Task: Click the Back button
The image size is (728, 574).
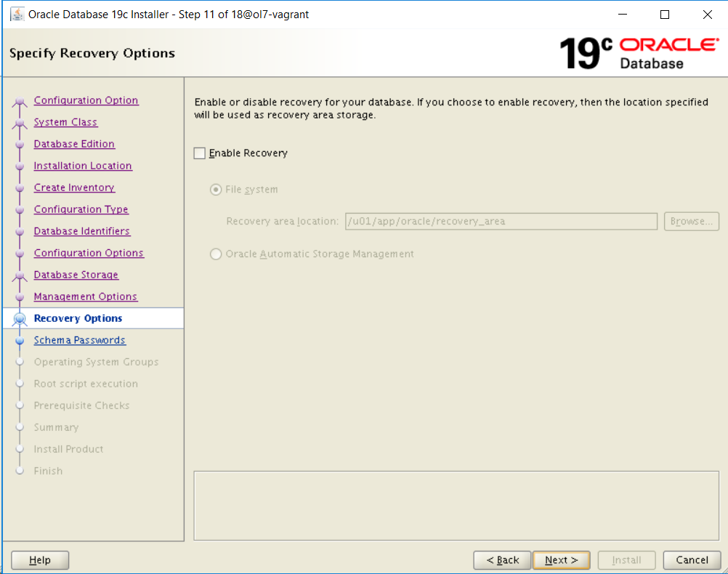Action: (502, 560)
